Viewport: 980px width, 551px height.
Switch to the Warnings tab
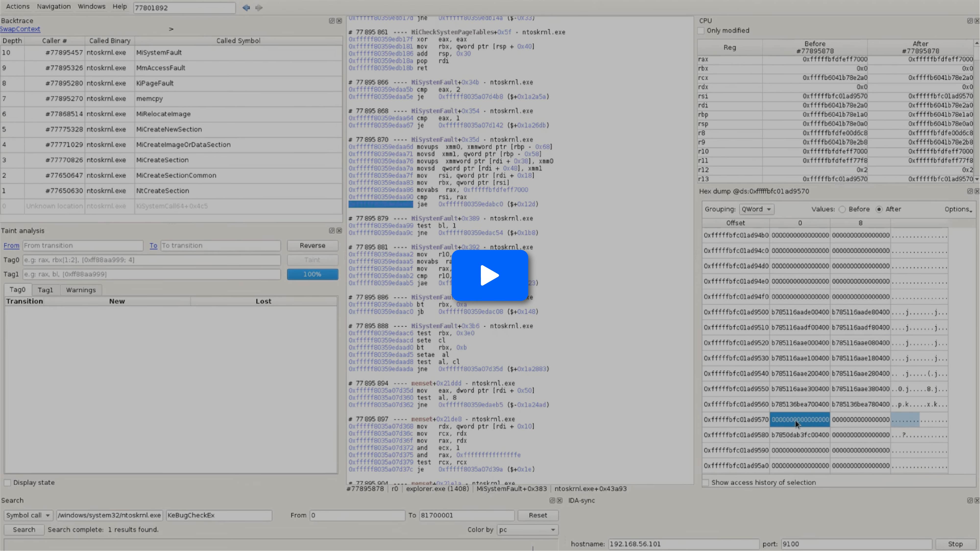(x=81, y=290)
